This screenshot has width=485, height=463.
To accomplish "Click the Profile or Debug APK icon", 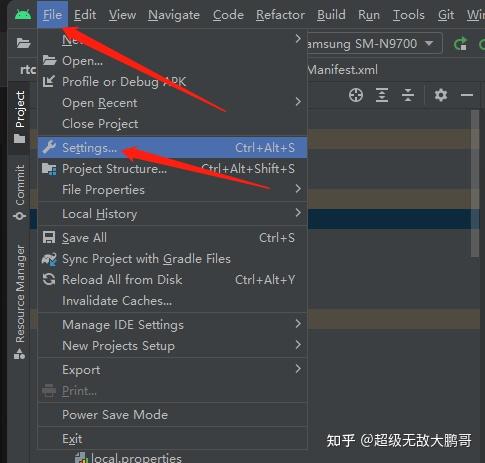I will coord(49,81).
